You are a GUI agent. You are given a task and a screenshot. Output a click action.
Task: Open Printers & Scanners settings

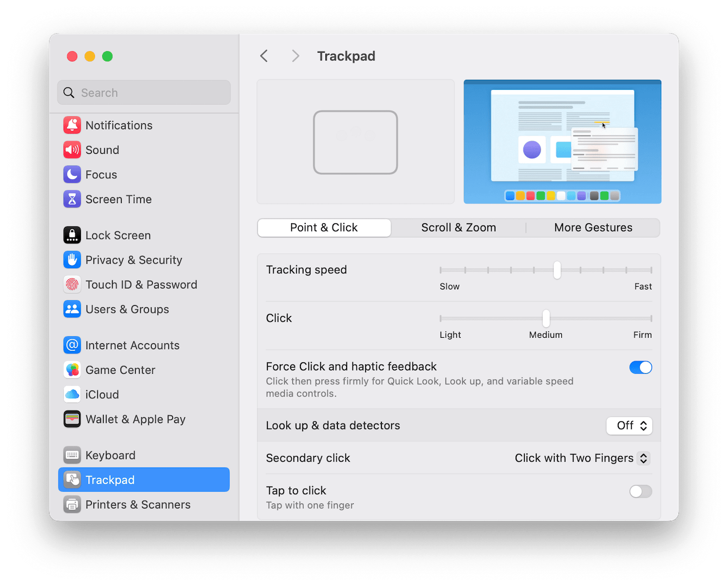click(x=138, y=505)
